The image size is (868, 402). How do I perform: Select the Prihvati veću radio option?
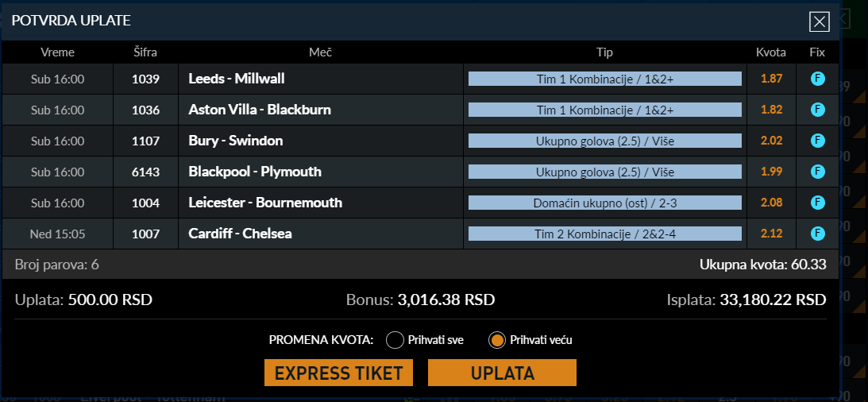click(497, 340)
